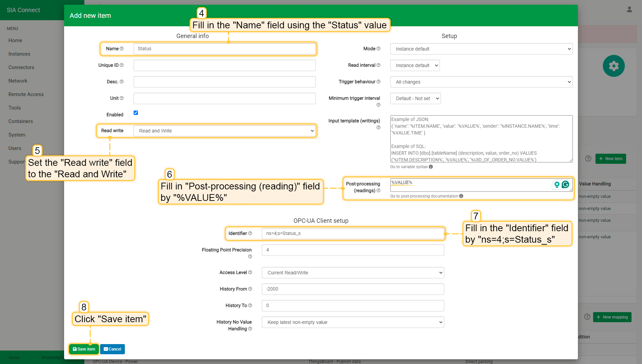Click the Identifier input field
642x364 pixels.
tap(353, 234)
